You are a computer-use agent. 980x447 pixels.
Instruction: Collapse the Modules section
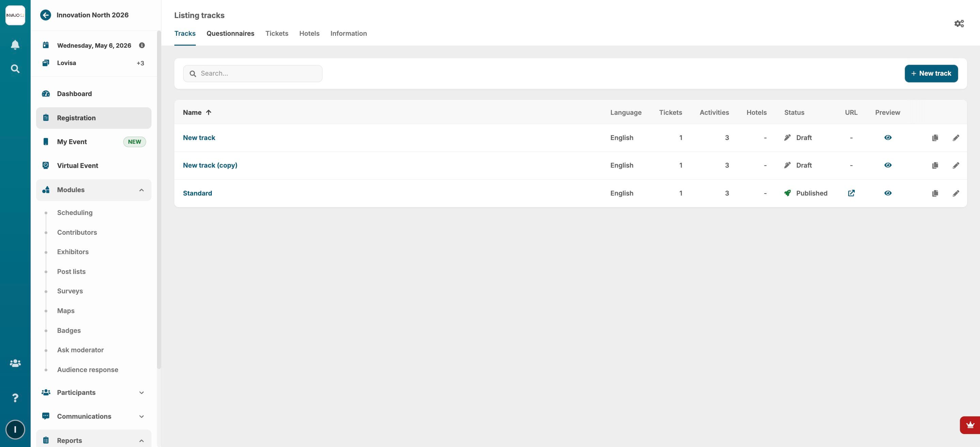141,190
